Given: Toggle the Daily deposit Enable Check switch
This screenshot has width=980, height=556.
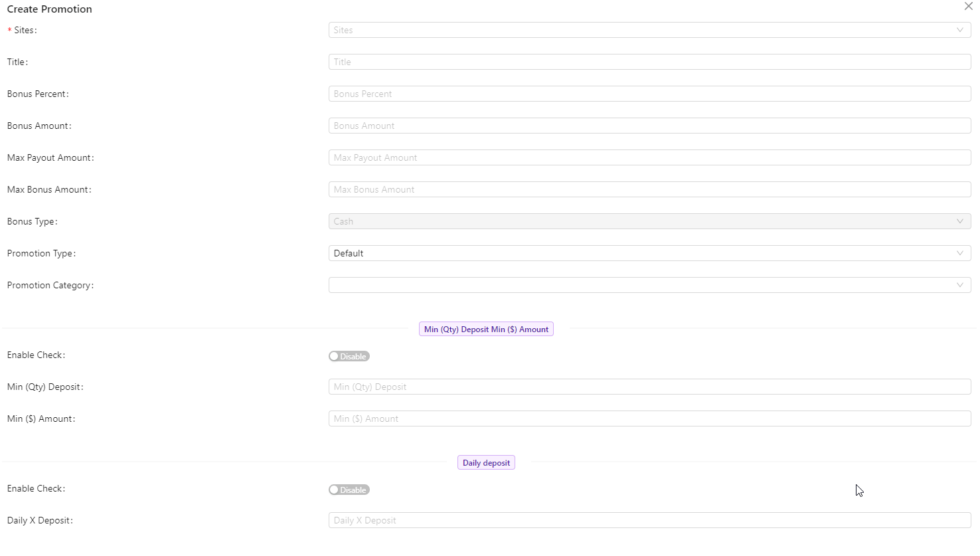Looking at the screenshot, I should [349, 490].
